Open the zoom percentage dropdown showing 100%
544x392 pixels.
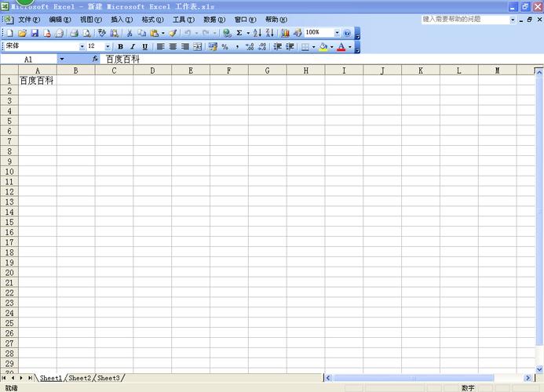pos(337,33)
